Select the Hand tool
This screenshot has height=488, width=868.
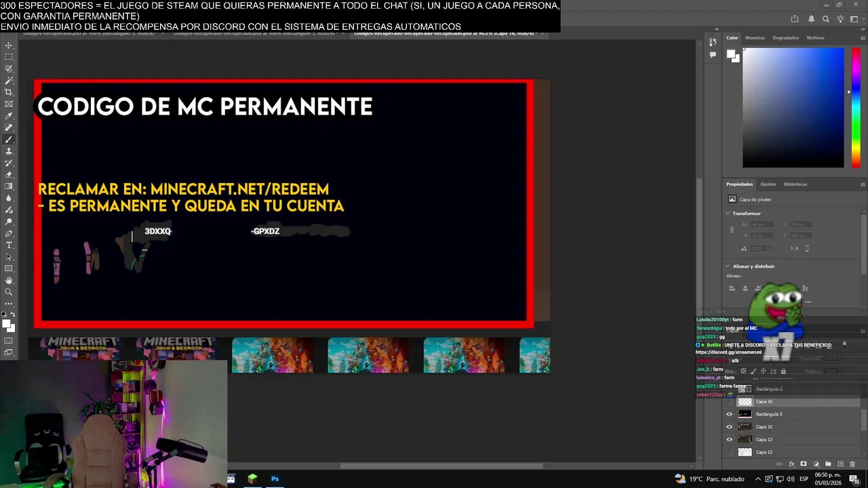tap(9, 280)
